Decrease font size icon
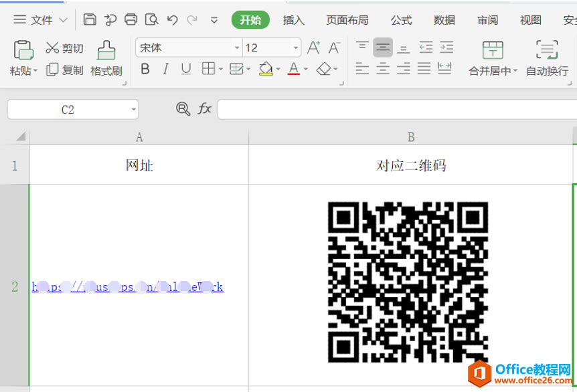 334,47
